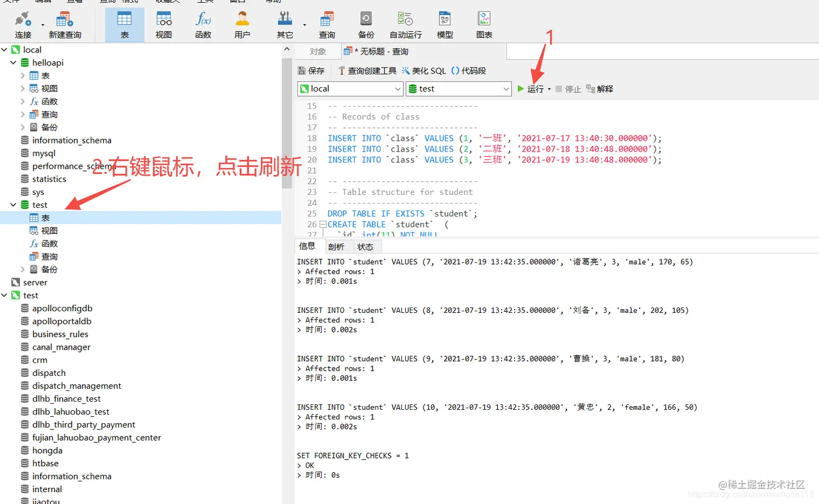
Task: Select the 表 tables toolbar icon
Action: 125,25
